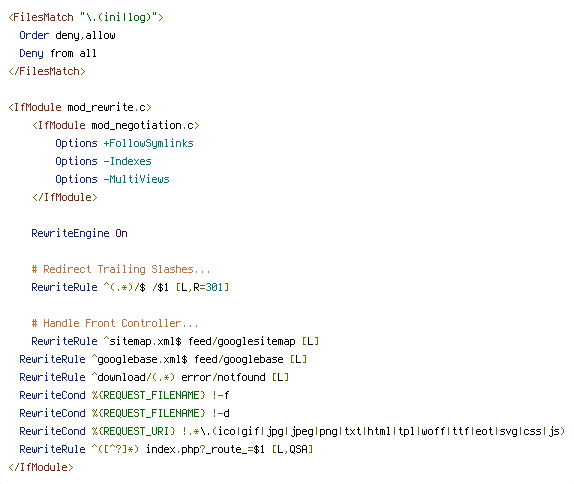The height and width of the screenshot is (484, 574).
Task: Click 'RewriteEngine On' directive
Action: click(x=79, y=233)
